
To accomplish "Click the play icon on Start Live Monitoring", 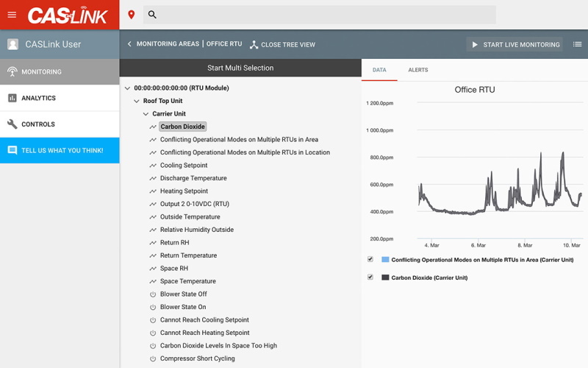I will pyautogui.click(x=475, y=45).
